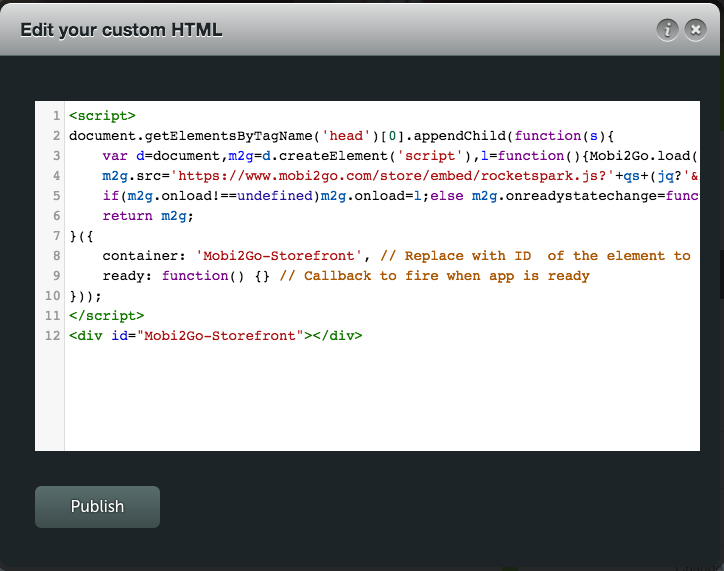Click line number 6 in the gutter
Screen dimensions: 724x571
56,216
